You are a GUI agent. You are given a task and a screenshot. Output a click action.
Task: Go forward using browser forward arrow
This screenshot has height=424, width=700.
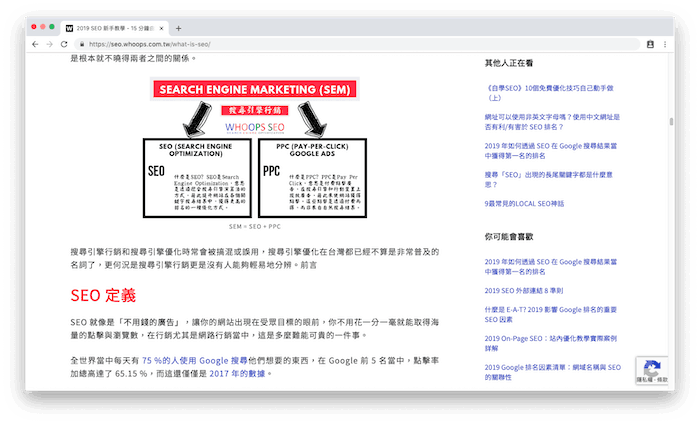click(x=50, y=44)
